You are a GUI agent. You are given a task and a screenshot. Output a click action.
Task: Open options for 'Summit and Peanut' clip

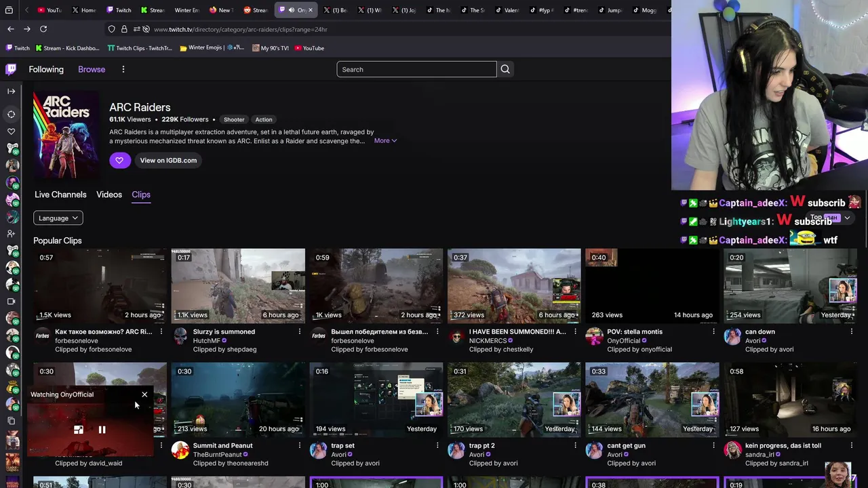pyautogui.click(x=300, y=446)
